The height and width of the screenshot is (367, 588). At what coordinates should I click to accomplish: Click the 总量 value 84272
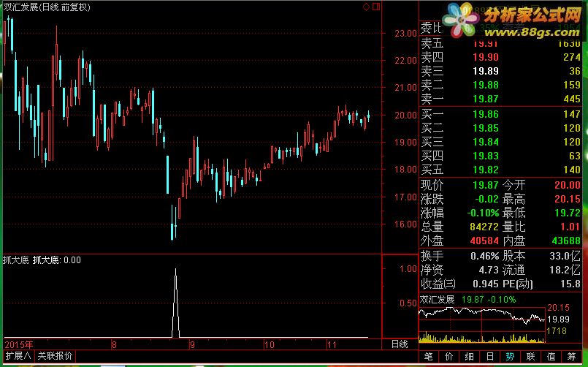(x=484, y=227)
